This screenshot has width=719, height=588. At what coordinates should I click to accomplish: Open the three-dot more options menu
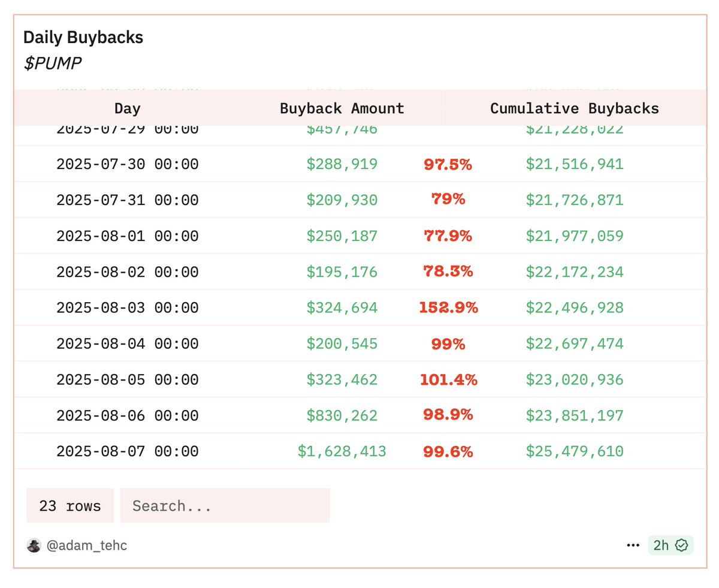pos(633,545)
